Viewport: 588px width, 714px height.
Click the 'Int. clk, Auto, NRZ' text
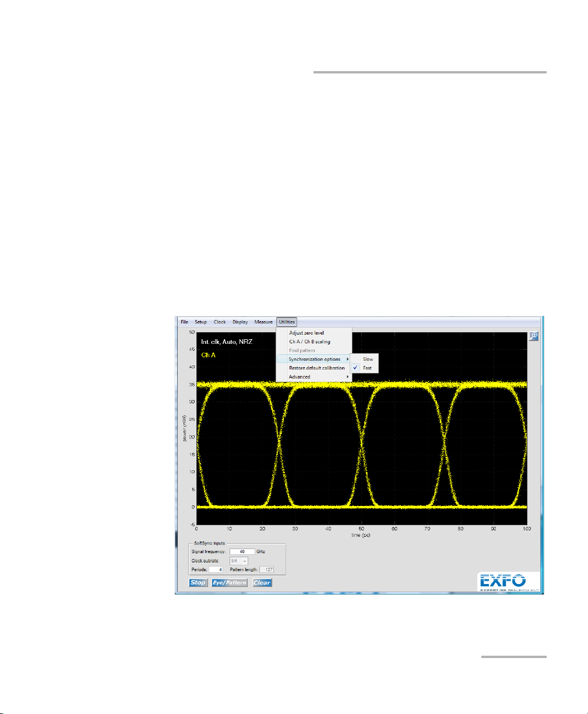[x=227, y=342]
